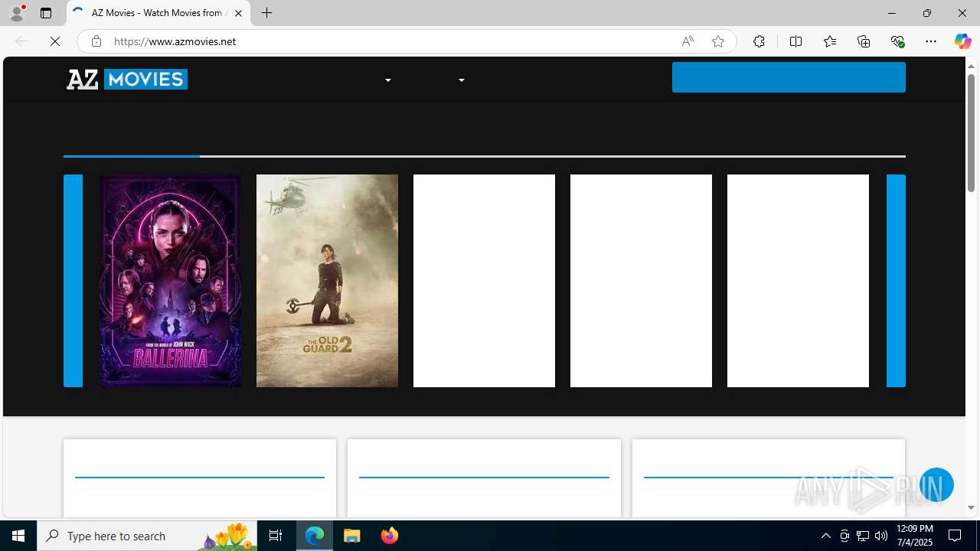
Task: Open The Old Guard 2 poster
Action: click(327, 281)
